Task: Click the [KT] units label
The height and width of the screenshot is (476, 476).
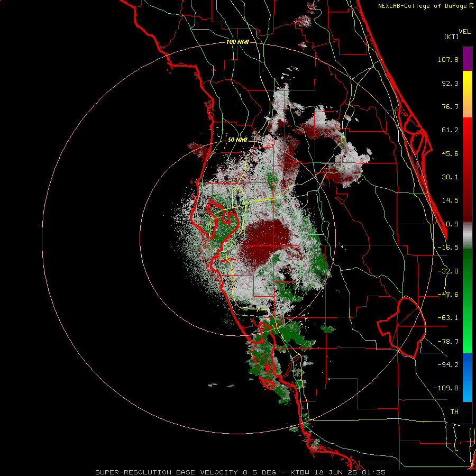Action: [x=452, y=36]
